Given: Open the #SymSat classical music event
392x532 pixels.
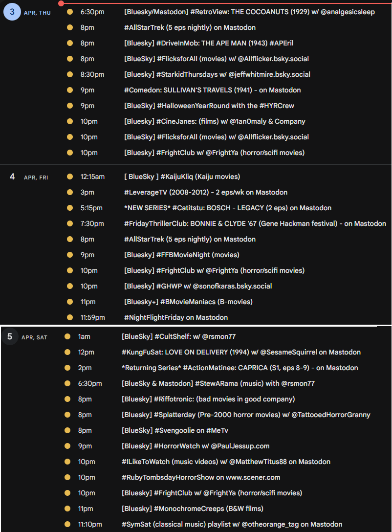Looking at the screenshot, I should point(232,524).
